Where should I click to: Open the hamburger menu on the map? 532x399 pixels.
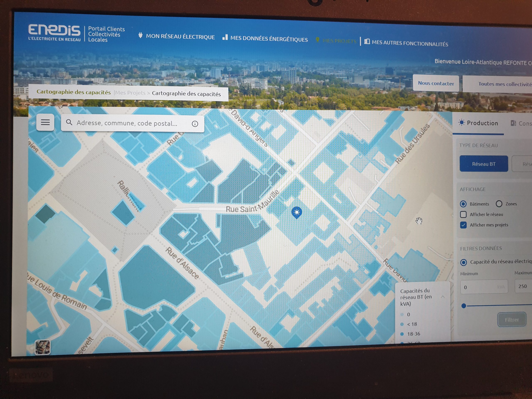pyautogui.click(x=46, y=123)
